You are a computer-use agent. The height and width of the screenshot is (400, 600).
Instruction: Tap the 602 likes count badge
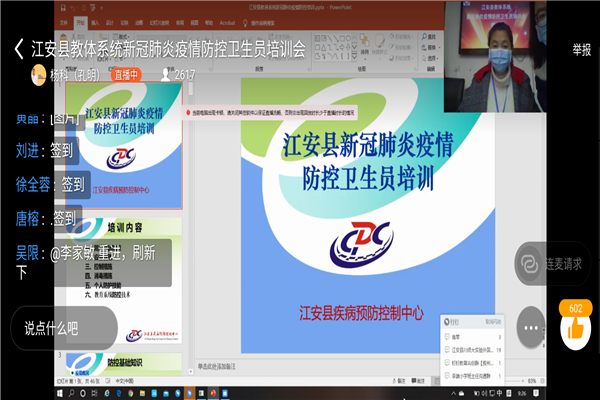tap(576, 308)
